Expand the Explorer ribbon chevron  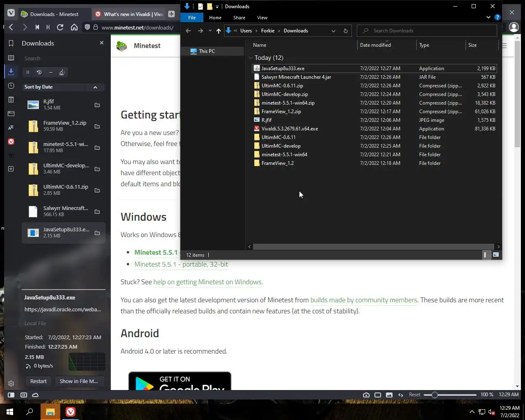(488, 18)
